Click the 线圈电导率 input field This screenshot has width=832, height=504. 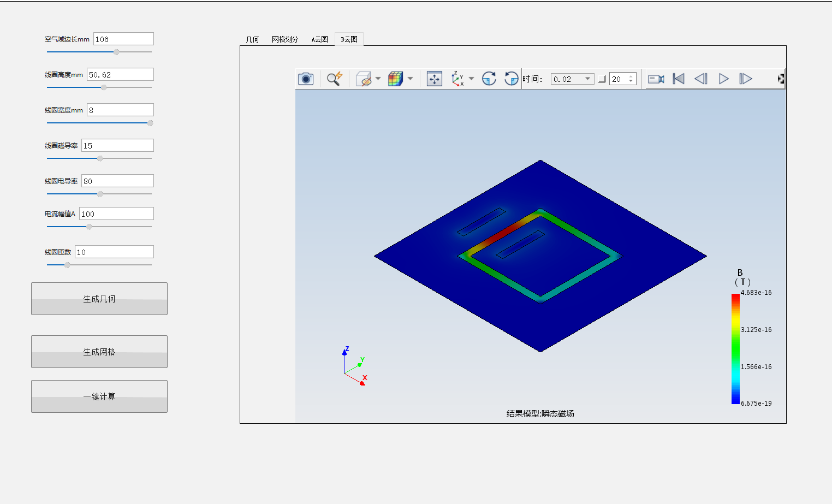pos(117,181)
